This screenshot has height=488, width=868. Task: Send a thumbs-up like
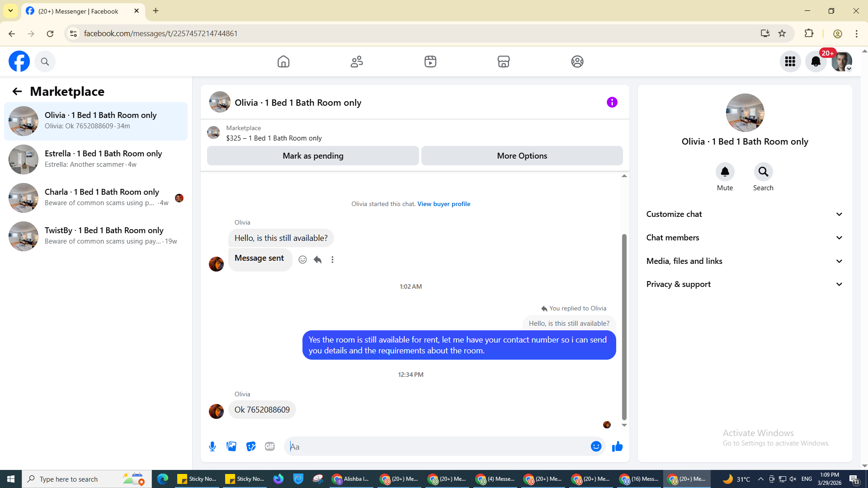coord(618,446)
